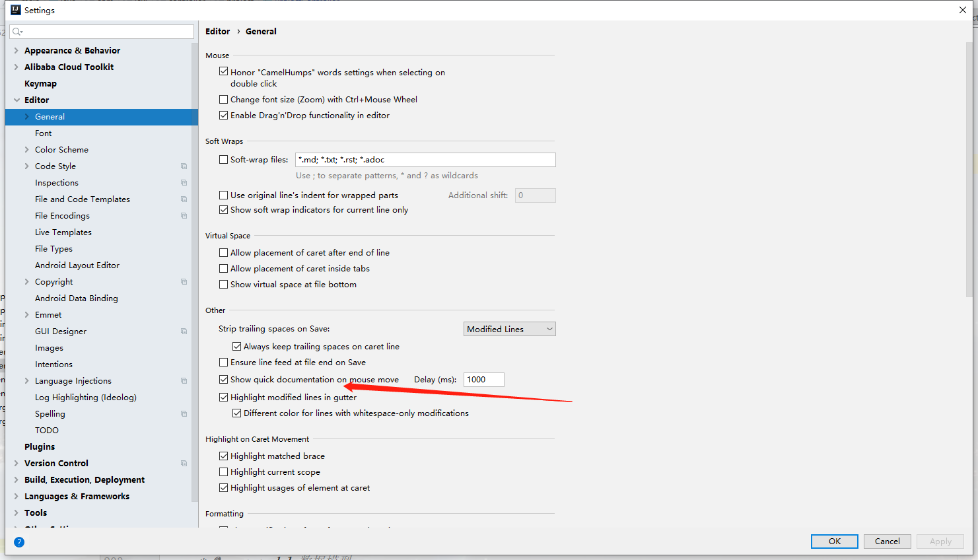Select File Types in the tree
The width and height of the screenshot is (978, 560).
pyautogui.click(x=53, y=249)
